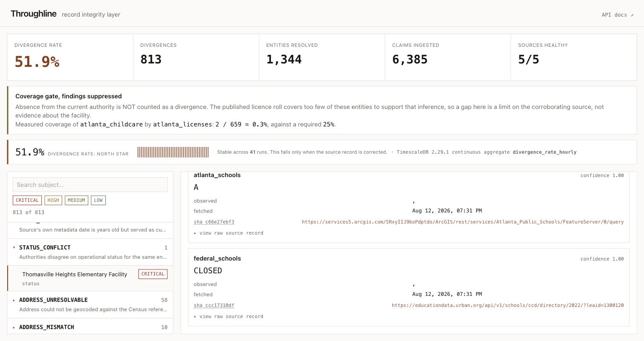This screenshot has height=341, width=644.
Task: Click the sha_c66e27ebf3 hash
Action: tap(214, 222)
